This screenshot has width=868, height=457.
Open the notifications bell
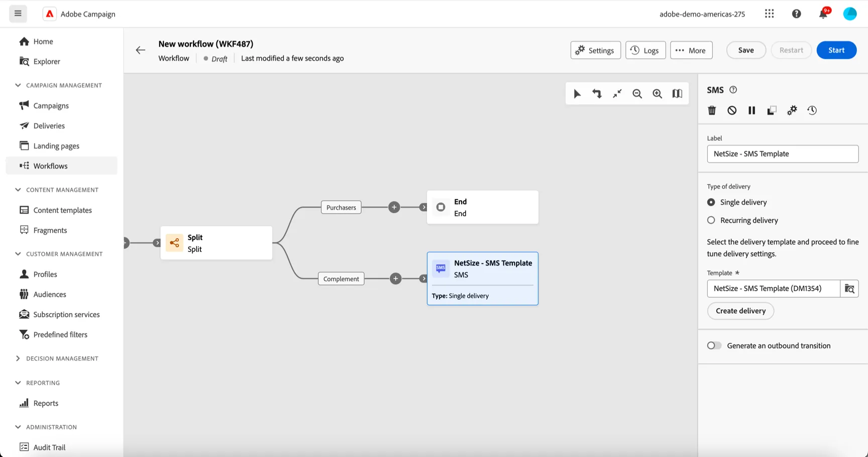[823, 14]
